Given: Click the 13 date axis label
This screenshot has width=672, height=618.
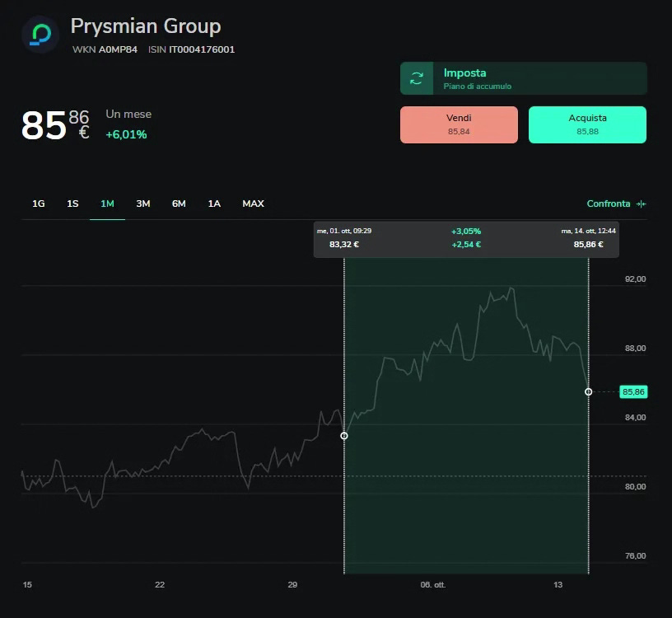Looking at the screenshot, I should click(558, 585).
